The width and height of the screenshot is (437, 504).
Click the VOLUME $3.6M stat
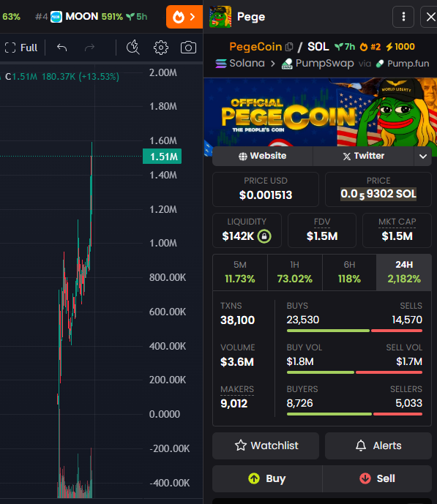[x=238, y=356]
